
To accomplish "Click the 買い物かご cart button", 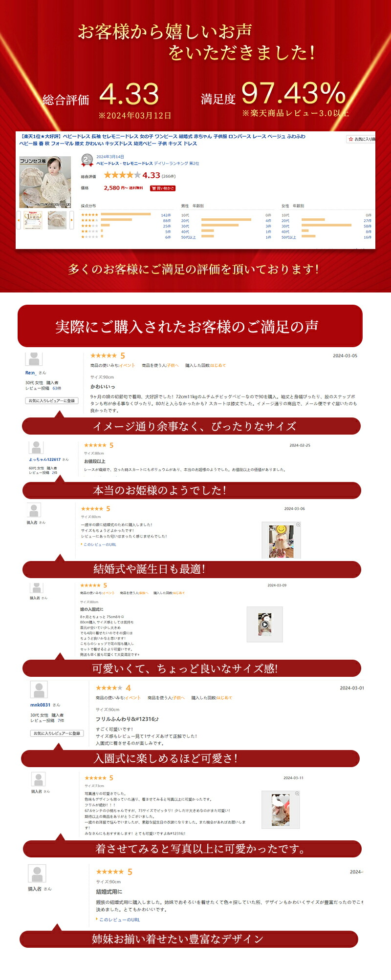I will 163,188.
